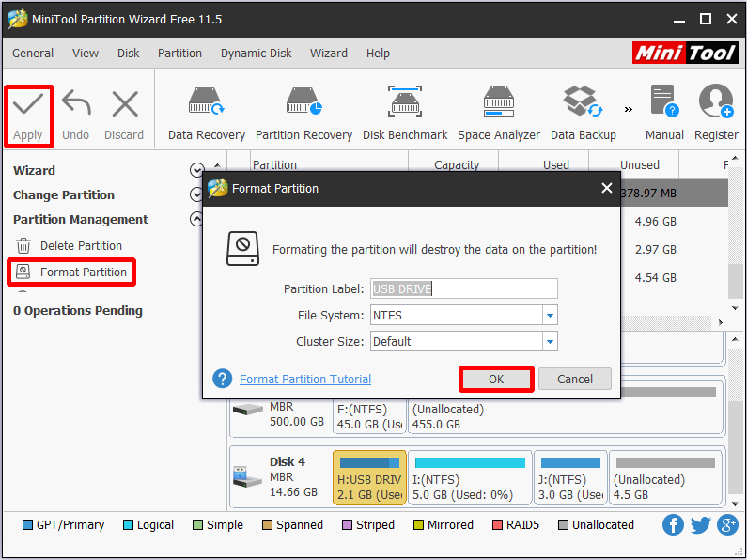Select the H: USB DRIVE partition block

pos(369,477)
